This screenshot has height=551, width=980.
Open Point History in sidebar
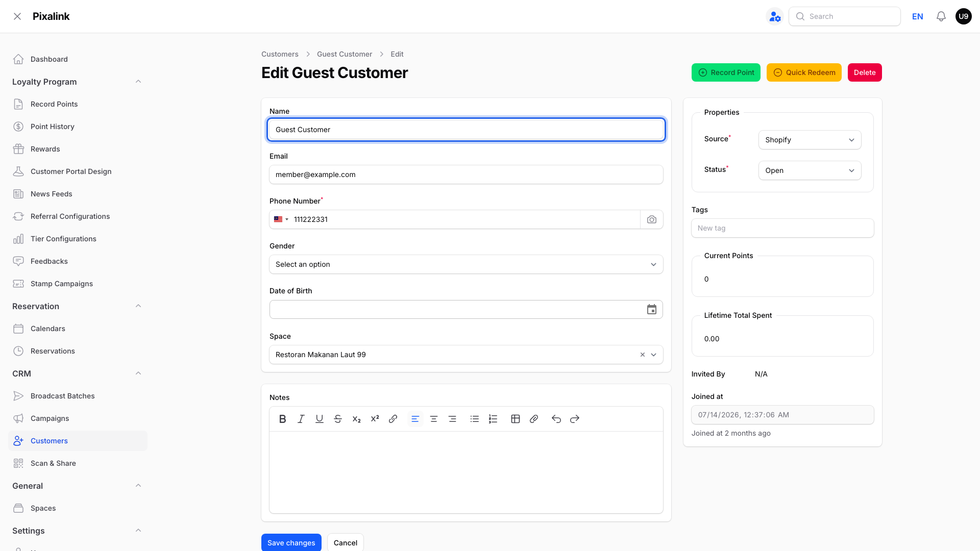click(78, 127)
